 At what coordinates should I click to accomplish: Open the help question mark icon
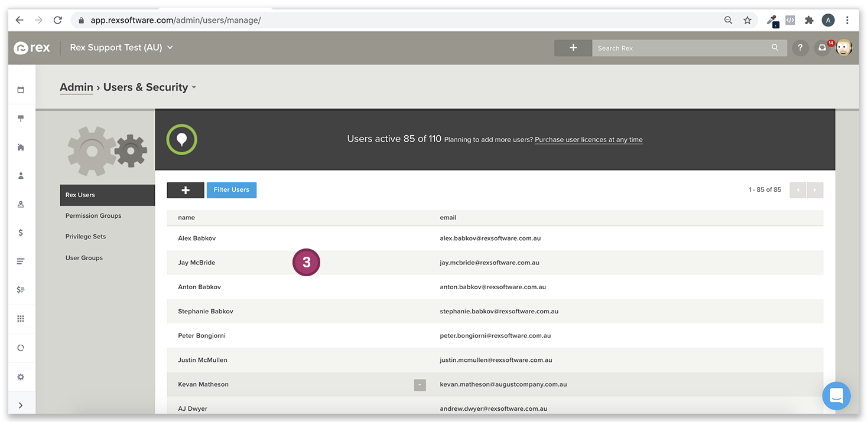800,48
